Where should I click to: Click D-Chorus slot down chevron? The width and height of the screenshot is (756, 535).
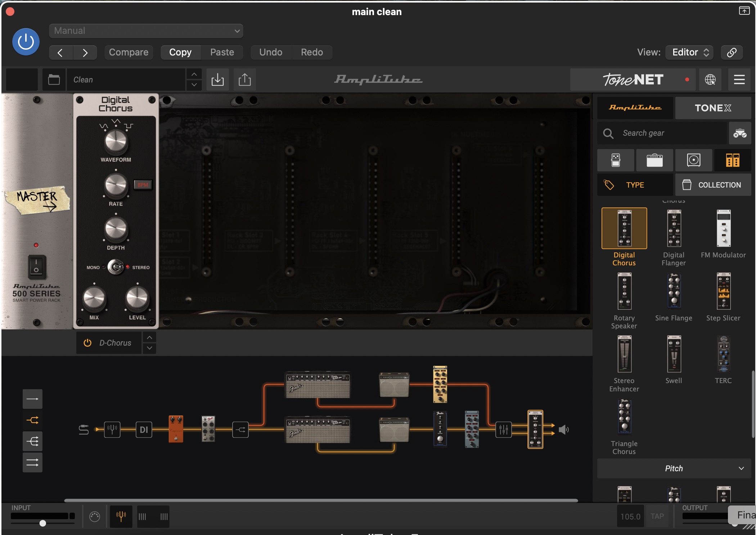149,348
